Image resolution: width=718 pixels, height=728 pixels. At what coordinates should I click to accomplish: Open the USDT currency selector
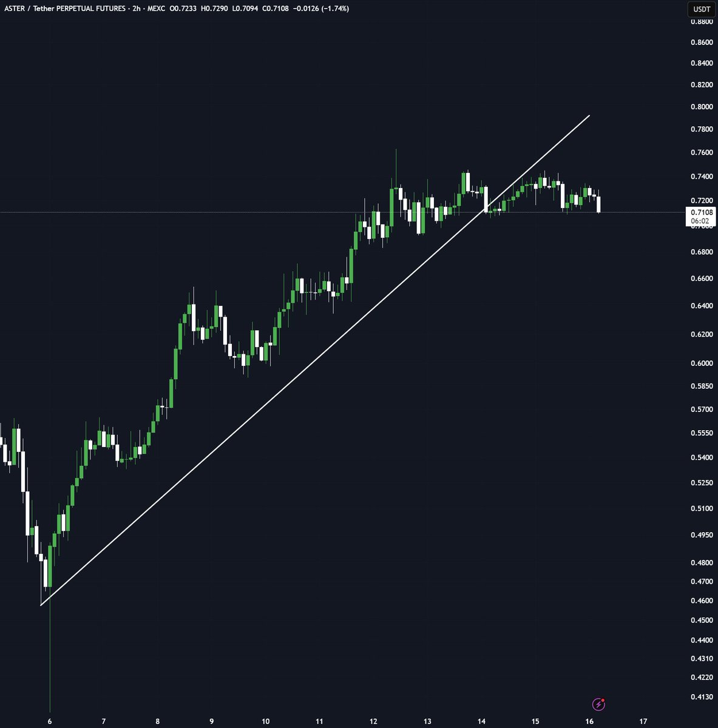point(702,9)
